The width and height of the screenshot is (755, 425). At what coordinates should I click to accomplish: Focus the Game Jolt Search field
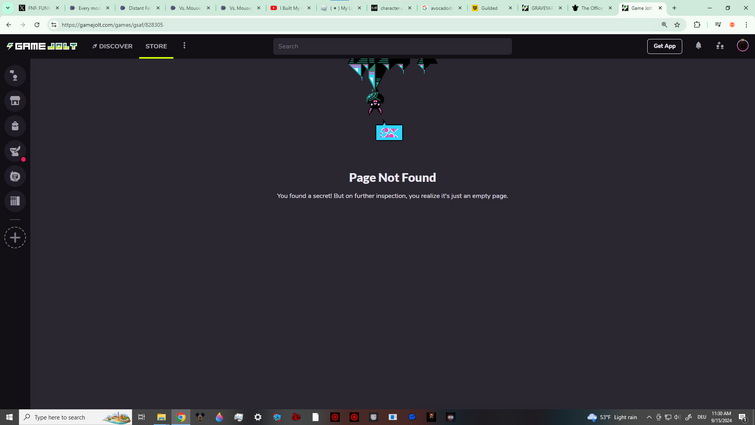[392, 46]
